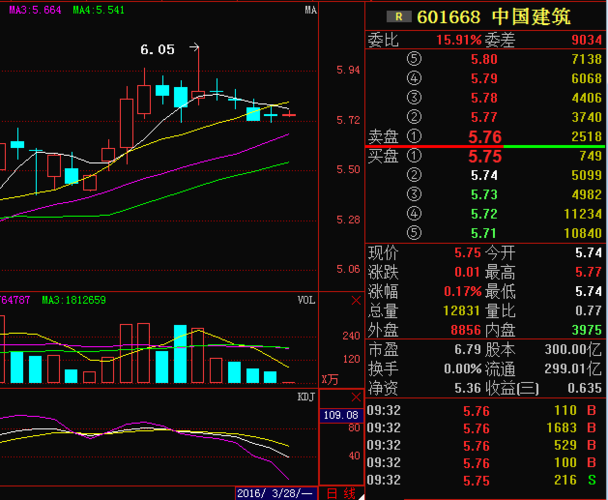The height and width of the screenshot is (500, 608).
Task: Click the 最高 value 5.77
Action: (589, 272)
